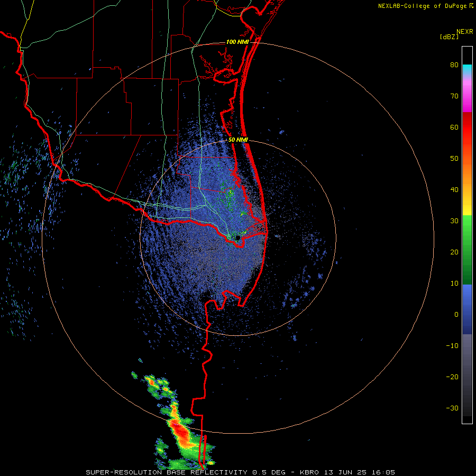Screen dimensions: 476x476
Task: Click the -10 dBZ scale label
Action: (x=452, y=346)
